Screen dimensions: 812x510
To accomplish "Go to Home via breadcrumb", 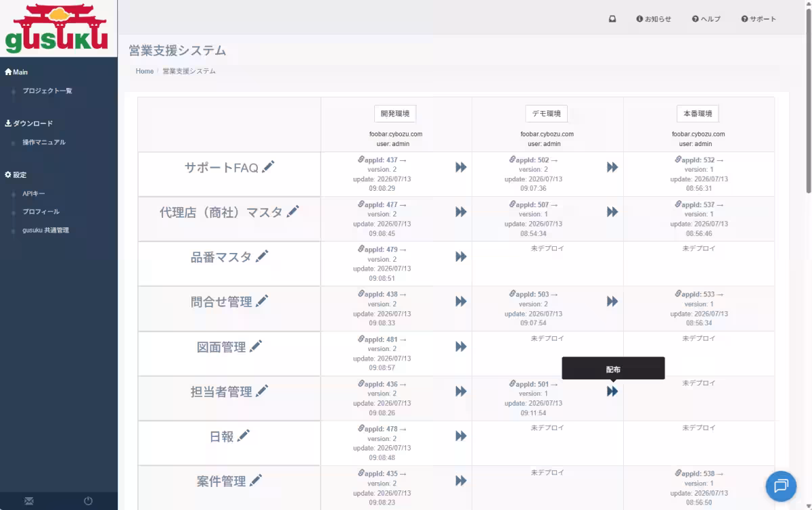I will (x=145, y=71).
